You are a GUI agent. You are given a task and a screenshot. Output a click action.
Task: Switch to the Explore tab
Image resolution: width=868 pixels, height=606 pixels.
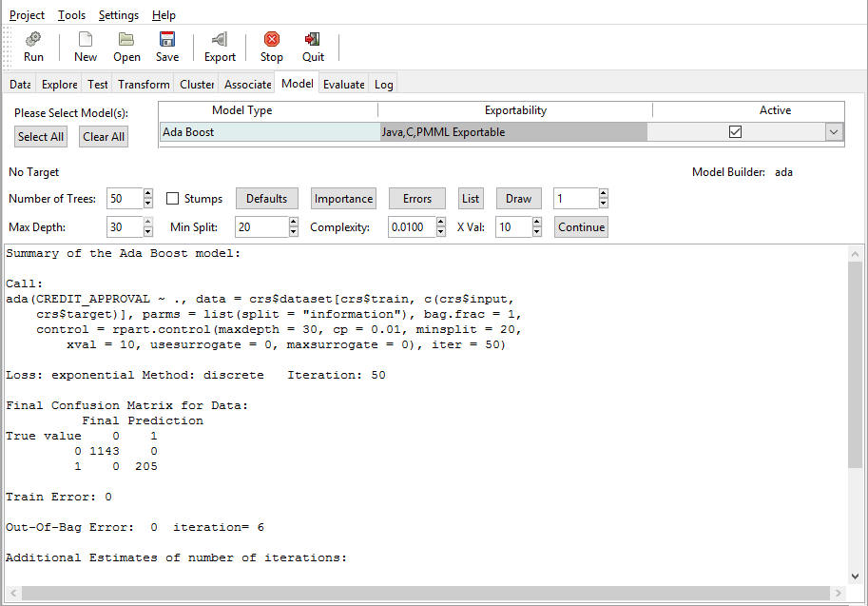click(59, 85)
